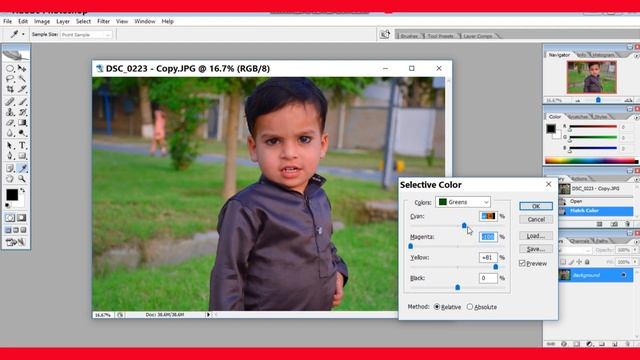
Task: Select the Path Selection tool
Action: pos(10,145)
